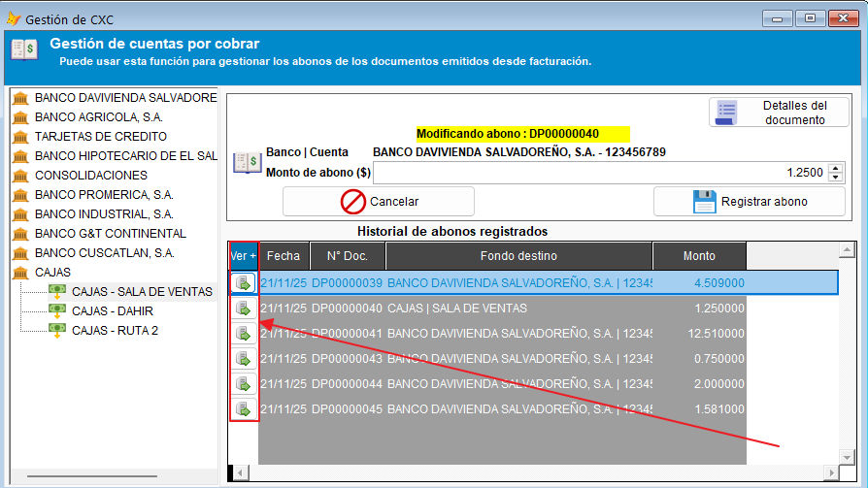Click CAJAS | SALA DE VENTAS destination cell
Viewport: 868px width, 488px height.
[x=457, y=309]
